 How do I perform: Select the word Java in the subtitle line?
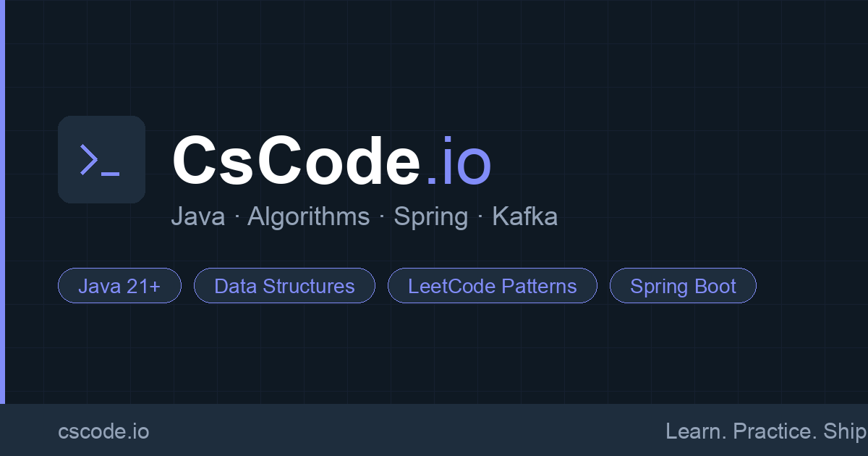pos(197,216)
